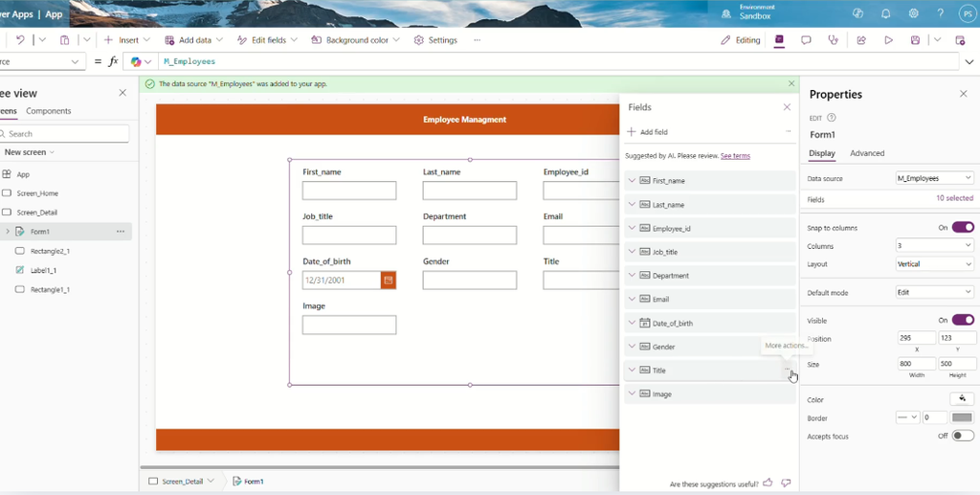980x495 pixels.
Task: Click the Undo icon in toolbar
Action: point(21,40)
